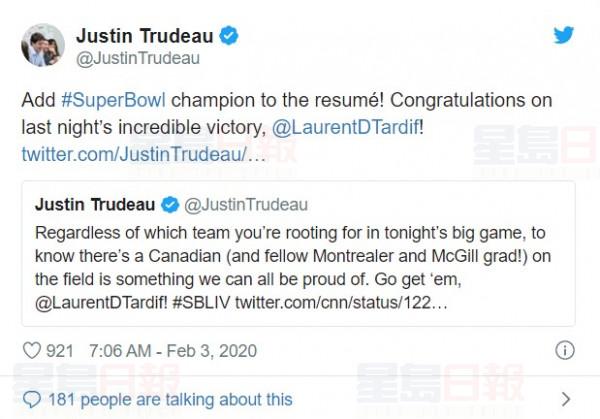Click the @JustinTrudeau handle in the quoted tweet
The width and height of the screenshot is (600, 419).
pyautogui.click(x=239, y=205)
